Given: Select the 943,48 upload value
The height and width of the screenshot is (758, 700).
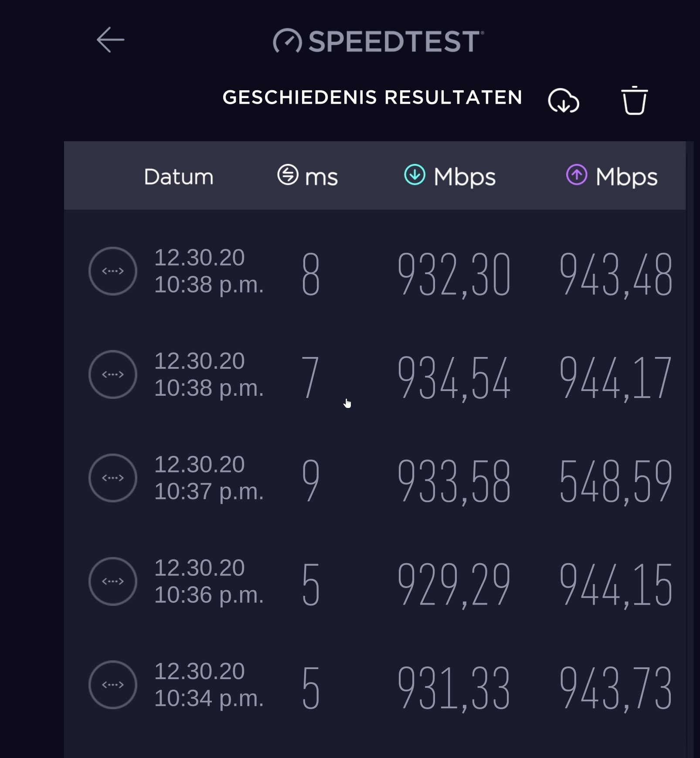Looking at the screenshot, I should tap(616, 275).
